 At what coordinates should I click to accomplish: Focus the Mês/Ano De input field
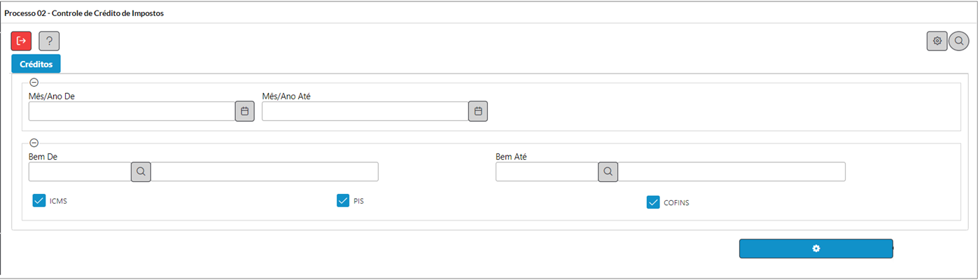point(132,111)
